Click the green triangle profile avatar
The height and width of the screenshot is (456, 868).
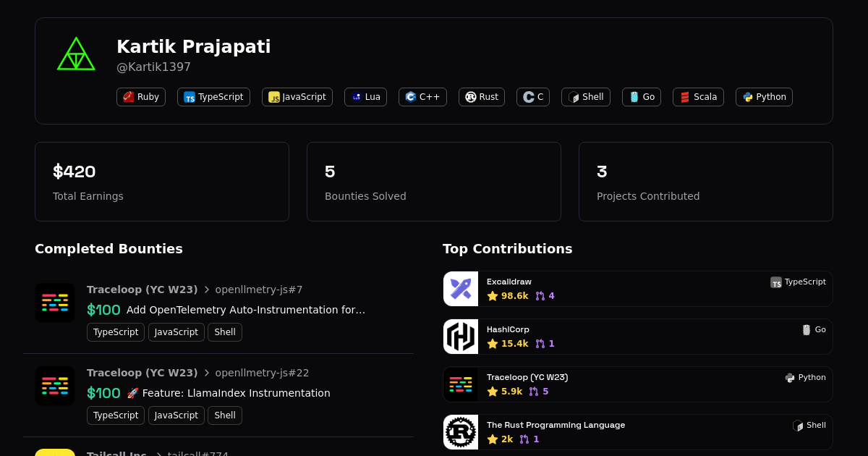point(76,54)
